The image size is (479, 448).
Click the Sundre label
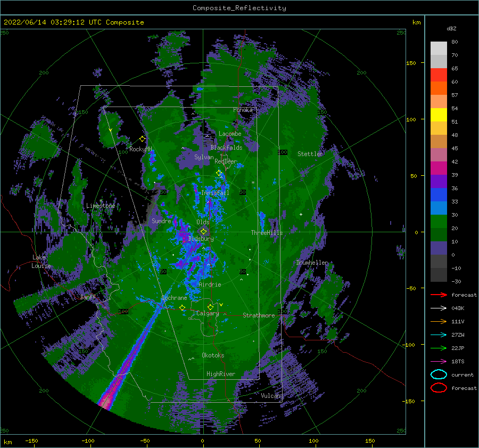point(161,221)
